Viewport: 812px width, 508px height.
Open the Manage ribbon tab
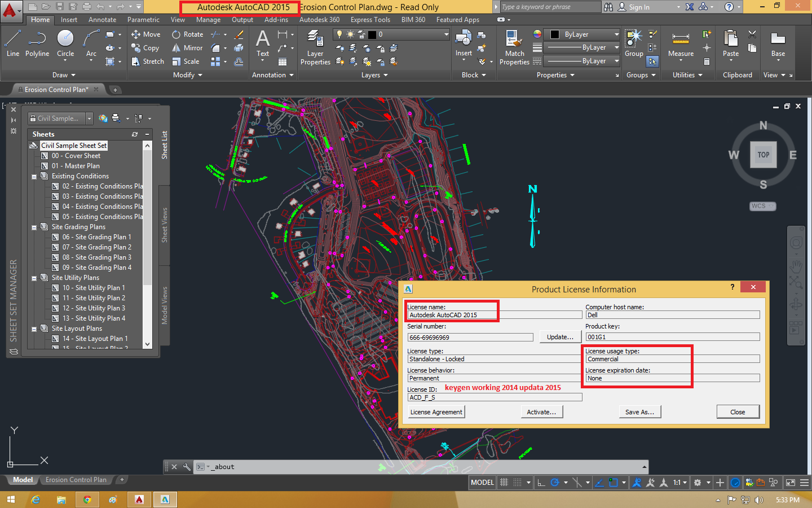click(208, 20)
